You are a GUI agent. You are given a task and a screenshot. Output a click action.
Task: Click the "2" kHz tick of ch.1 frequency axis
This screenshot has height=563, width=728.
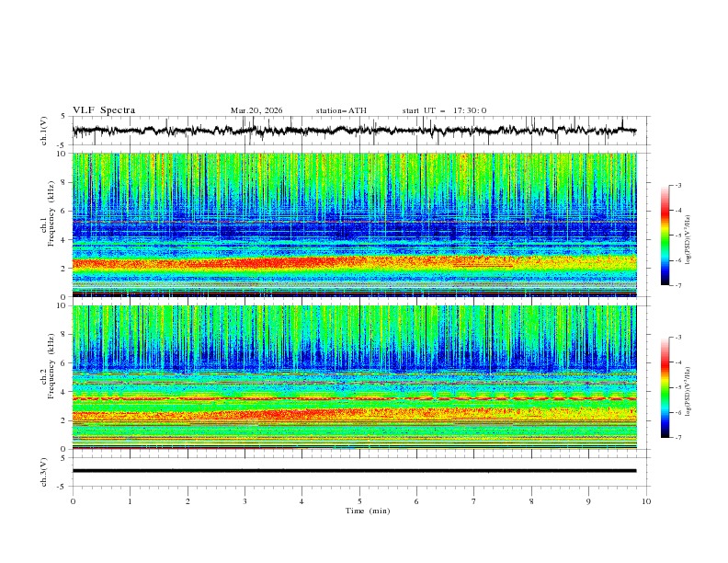(x=63, y=268)
